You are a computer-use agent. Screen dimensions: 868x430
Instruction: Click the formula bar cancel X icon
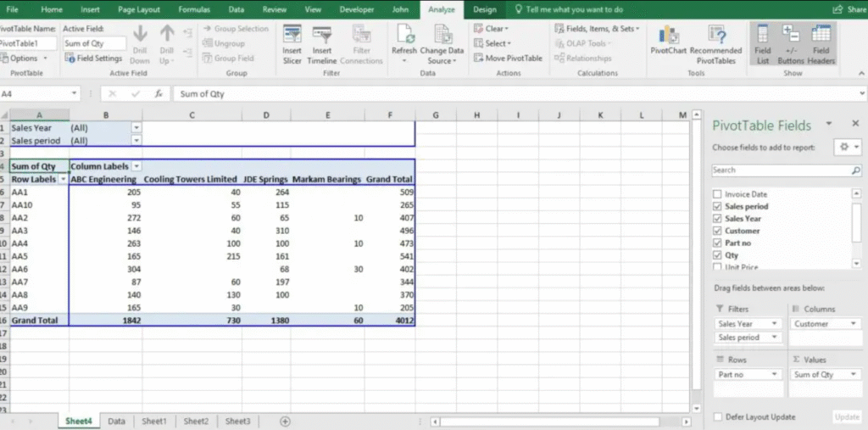[x=113, y=94]
